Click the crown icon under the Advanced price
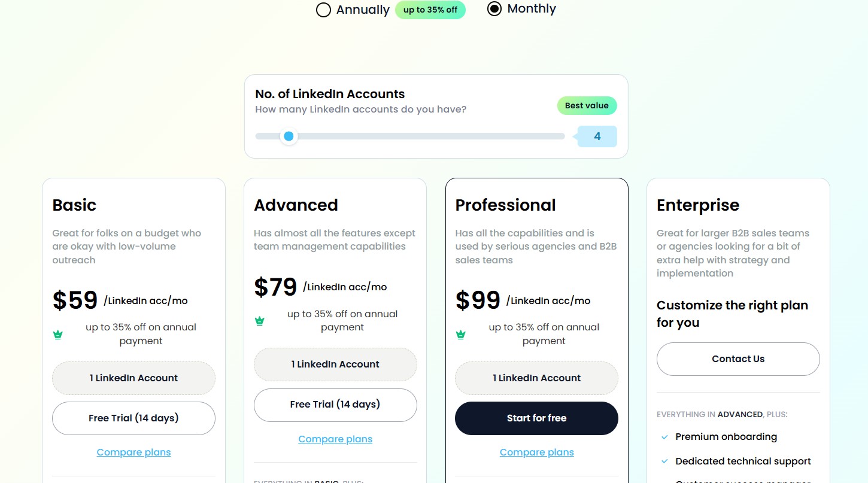The image size is (868, 483). click(x=259, y=321)
